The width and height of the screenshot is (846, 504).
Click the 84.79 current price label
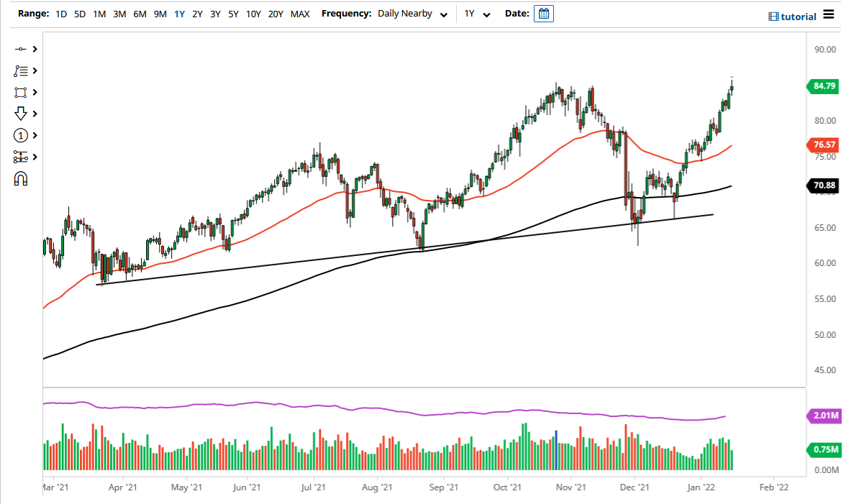click(823, 86)
